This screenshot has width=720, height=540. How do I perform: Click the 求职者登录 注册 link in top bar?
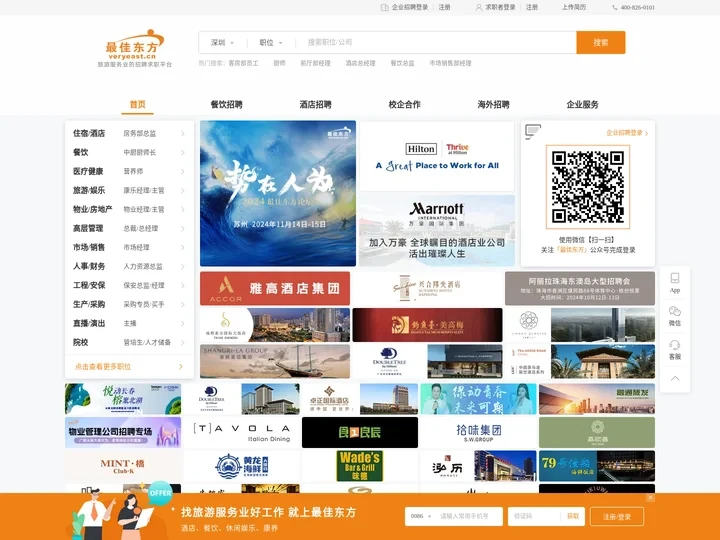pos(532,7)
